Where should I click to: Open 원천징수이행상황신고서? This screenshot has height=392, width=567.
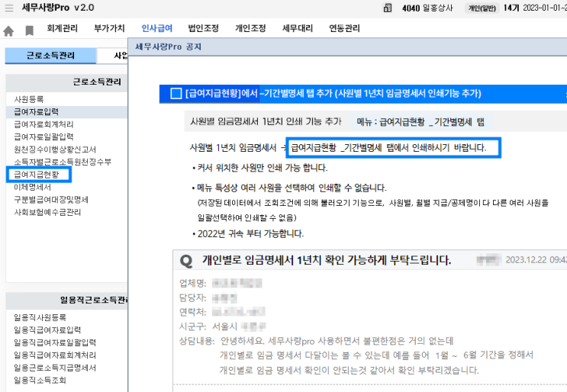(x=55, y=149)
